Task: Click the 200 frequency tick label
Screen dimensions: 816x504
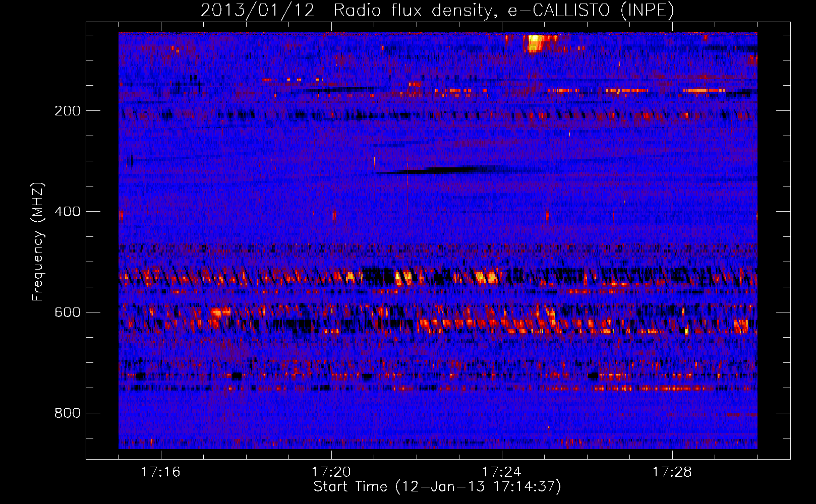Action: tap(68, 111)
